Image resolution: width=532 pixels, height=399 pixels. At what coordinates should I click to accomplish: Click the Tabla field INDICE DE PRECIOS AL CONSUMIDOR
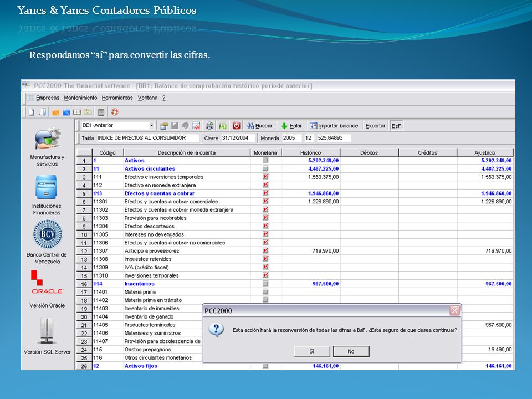pyautogui.click(x=148, y=138)
